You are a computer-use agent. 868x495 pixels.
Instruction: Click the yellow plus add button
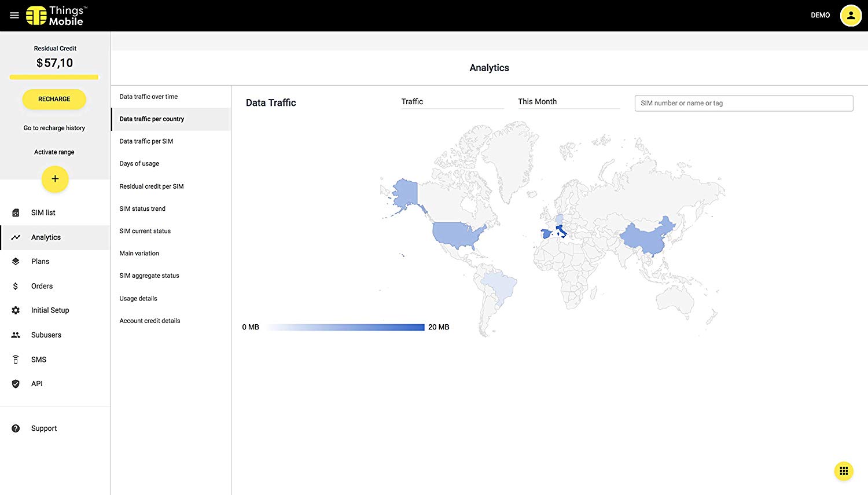(x=55, y=179)
